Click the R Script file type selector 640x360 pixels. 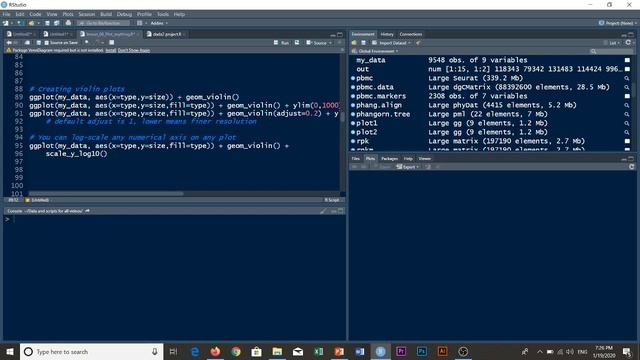click(332, 200)
